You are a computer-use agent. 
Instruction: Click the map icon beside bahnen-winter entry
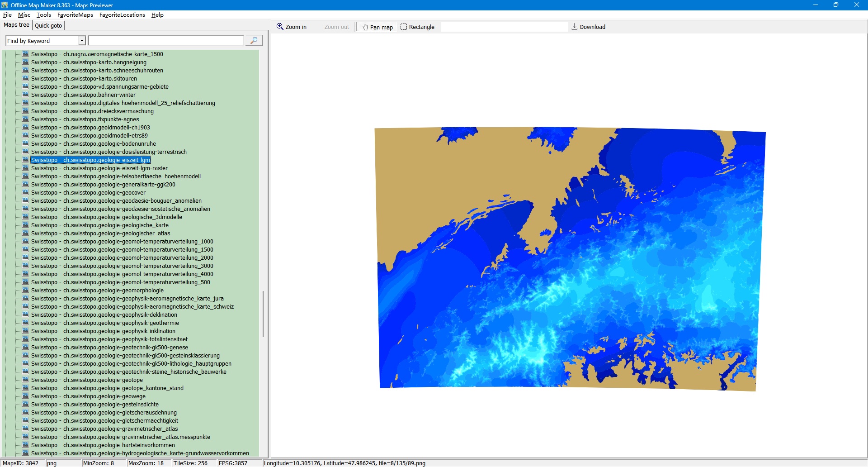tap(26, 95)
